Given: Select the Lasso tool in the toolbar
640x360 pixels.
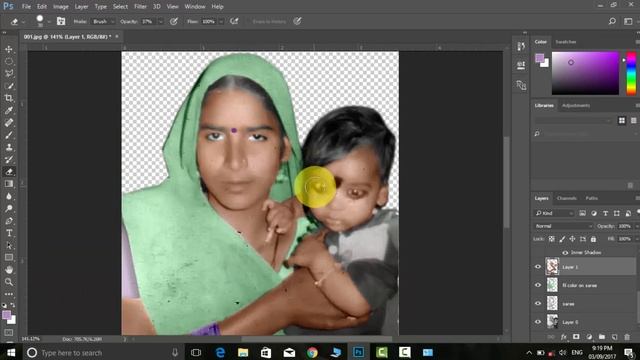Looking at the screenshot, I should tap(9, 74).
